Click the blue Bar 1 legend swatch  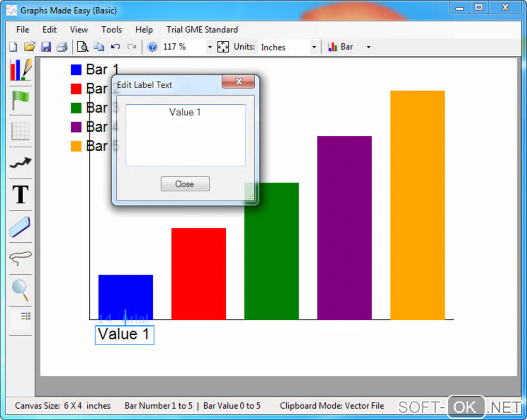tap(76, 70)
